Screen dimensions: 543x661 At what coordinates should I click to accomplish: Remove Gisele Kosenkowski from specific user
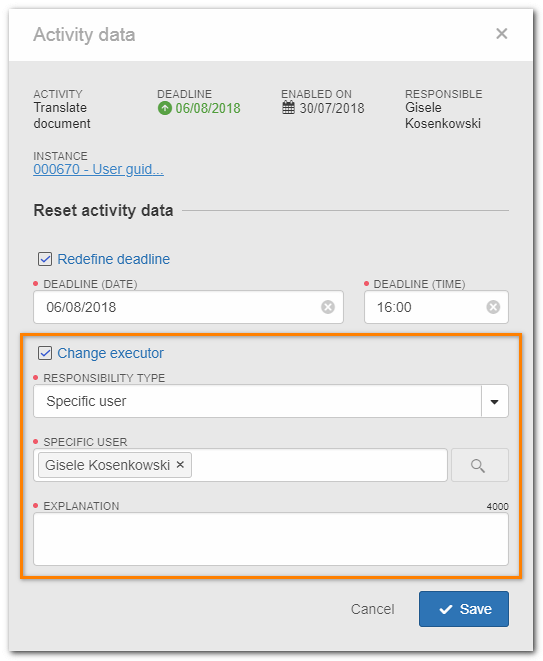pos(180,465)
